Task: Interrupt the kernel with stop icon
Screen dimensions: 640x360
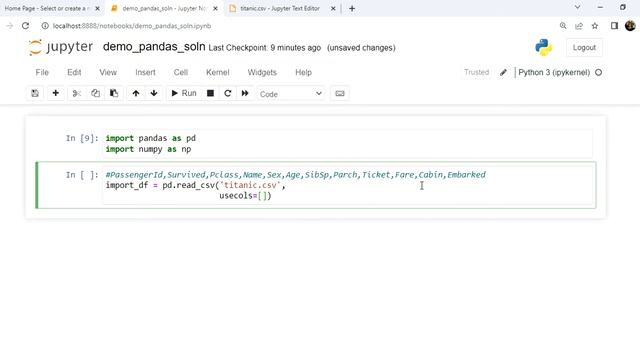Action: [210, 93]
